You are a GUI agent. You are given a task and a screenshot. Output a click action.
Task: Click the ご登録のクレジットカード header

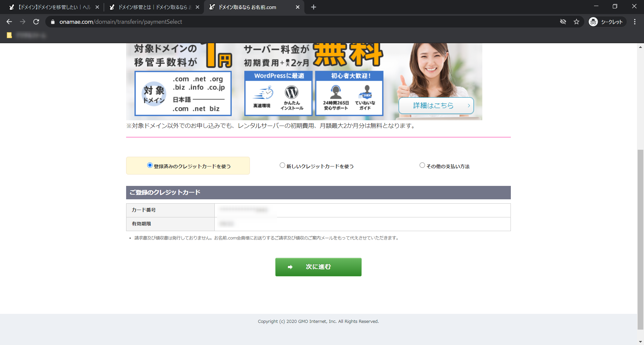point(318,193)
